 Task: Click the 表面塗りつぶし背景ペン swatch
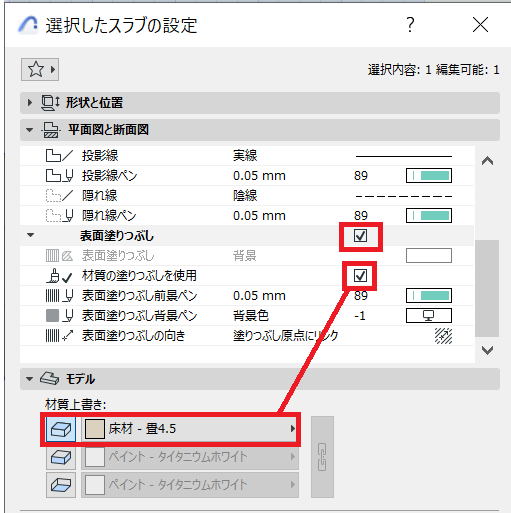point(429,316)
